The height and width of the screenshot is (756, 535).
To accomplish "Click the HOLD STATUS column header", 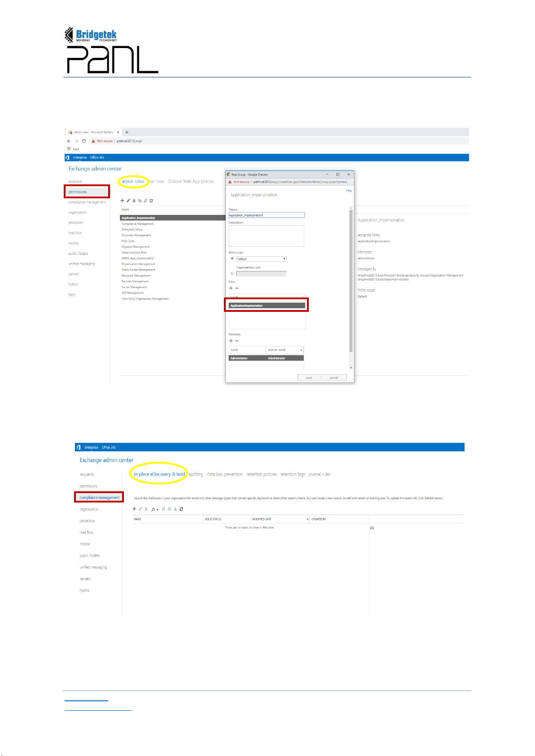I will tap(227, 519).
